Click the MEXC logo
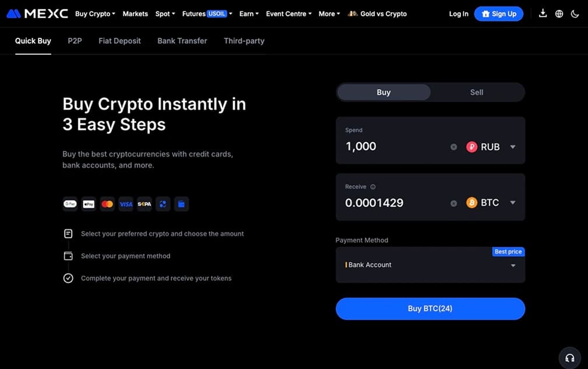This screenshot has width=588, height=369. click(x=37, y=13)
